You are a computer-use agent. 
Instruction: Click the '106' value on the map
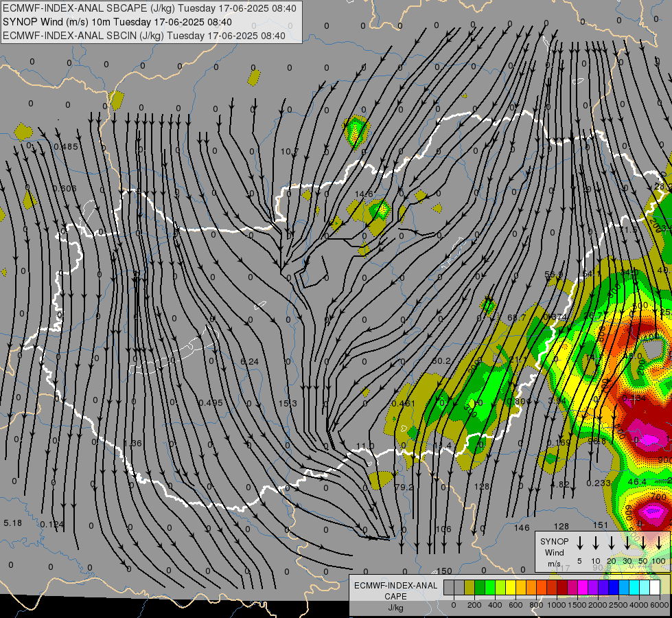coord(443,529)
